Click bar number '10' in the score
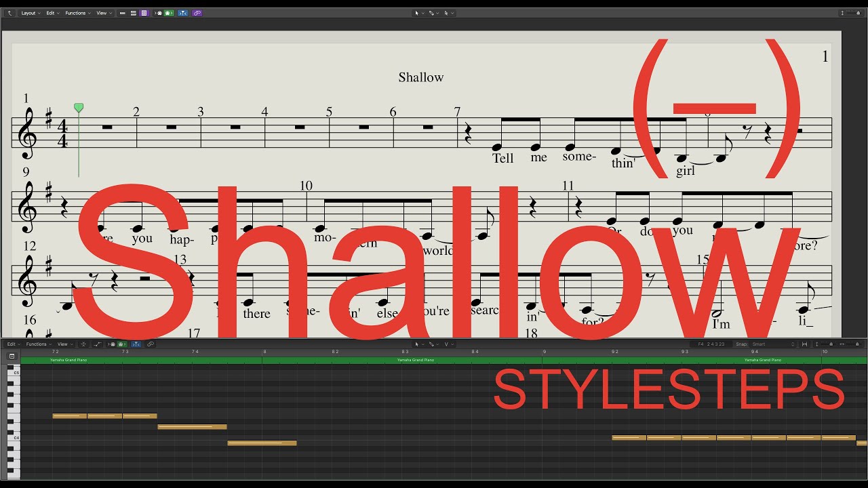 pos(306,186)
